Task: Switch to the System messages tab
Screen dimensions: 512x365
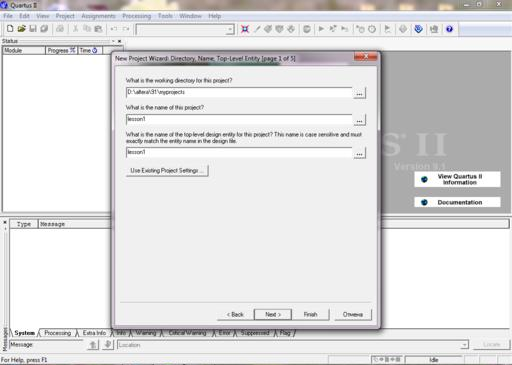Action: (x=24, y=333)
